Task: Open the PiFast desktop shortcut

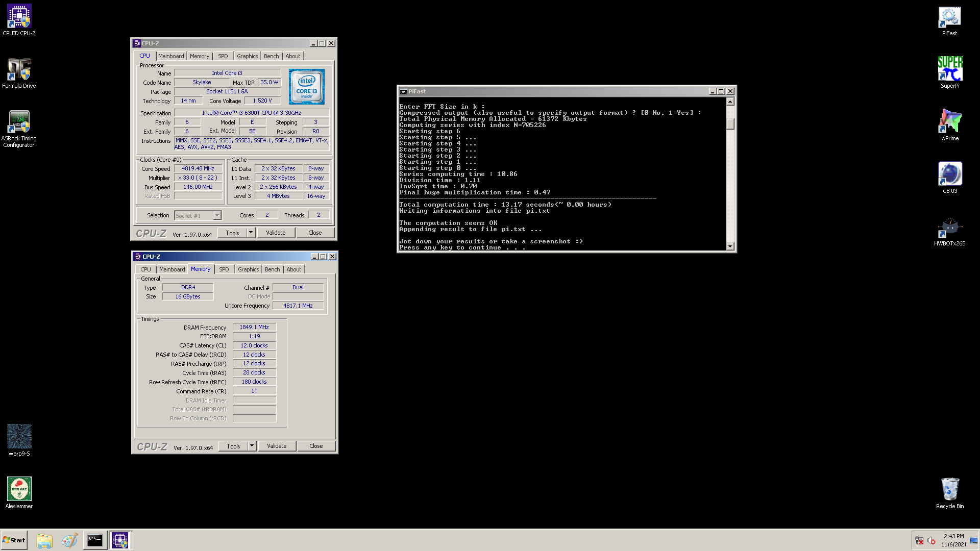Action: (949, 20)
